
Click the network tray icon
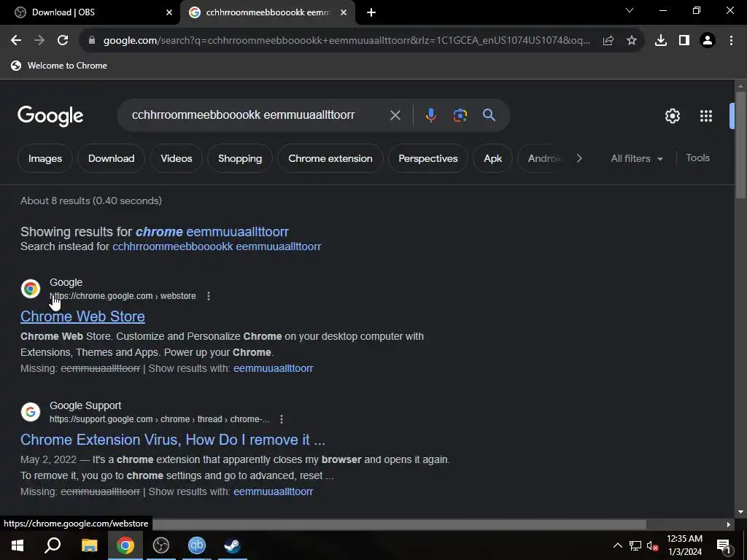click(635, 545)
